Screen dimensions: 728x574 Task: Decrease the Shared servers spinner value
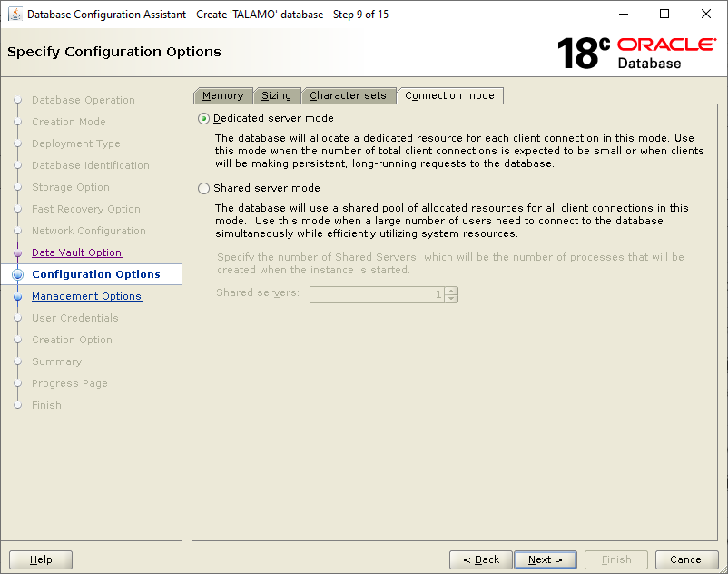pos(451,299)
